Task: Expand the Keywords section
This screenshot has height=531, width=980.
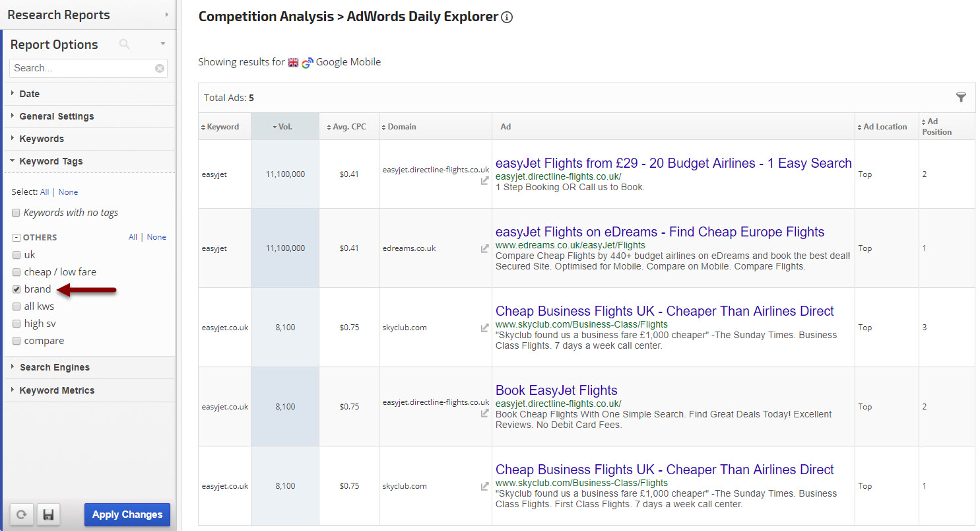Action: tap(90, 139)
